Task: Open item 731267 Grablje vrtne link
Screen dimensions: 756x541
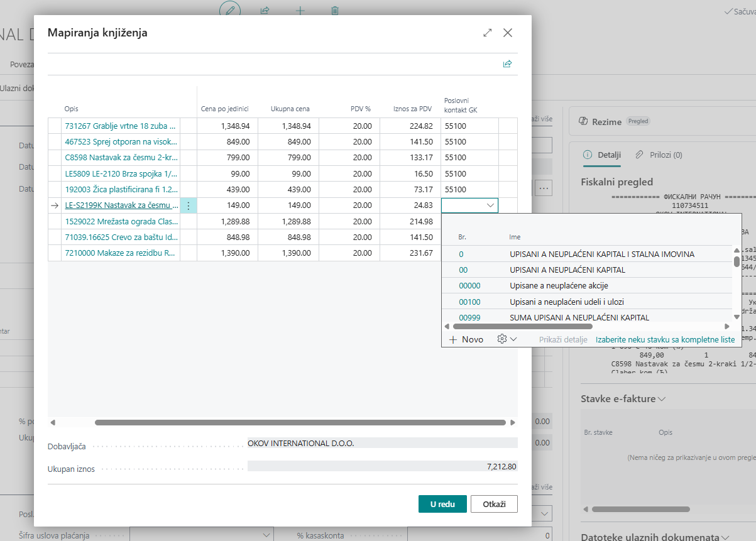Action: click(x=121, y=126)
